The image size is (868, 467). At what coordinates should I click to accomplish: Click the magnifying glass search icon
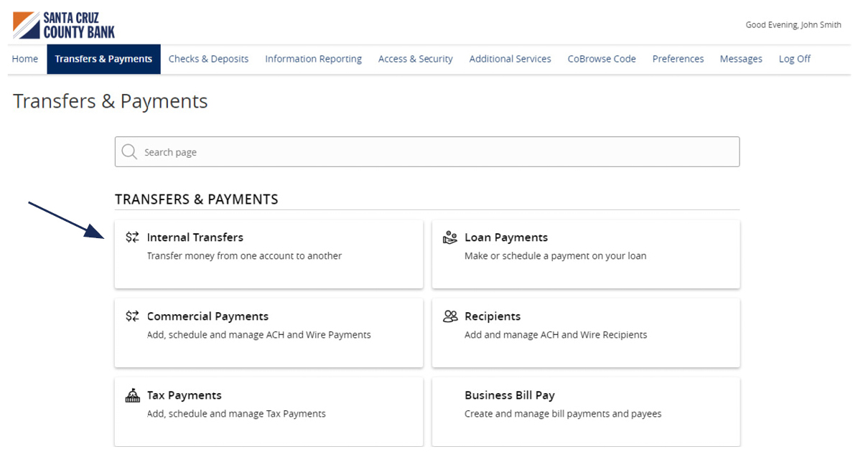[129, 151]
